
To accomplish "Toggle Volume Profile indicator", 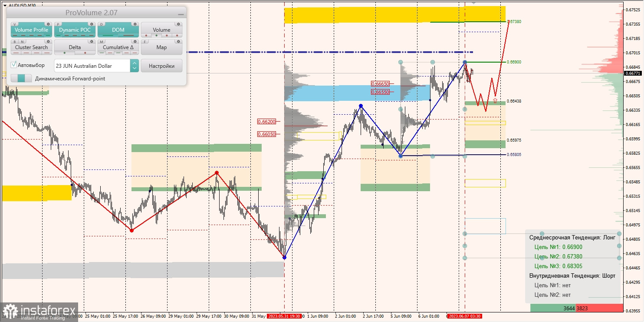I will click(31, 30).
